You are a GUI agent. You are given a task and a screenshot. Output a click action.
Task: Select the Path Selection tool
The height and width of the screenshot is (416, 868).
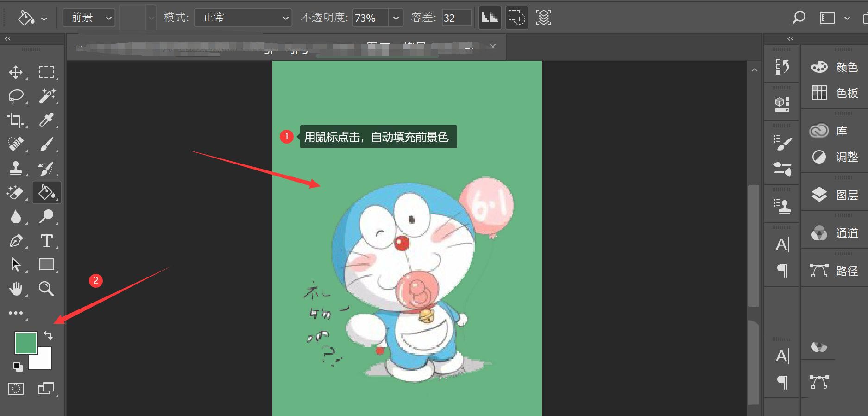click(16, 265)
